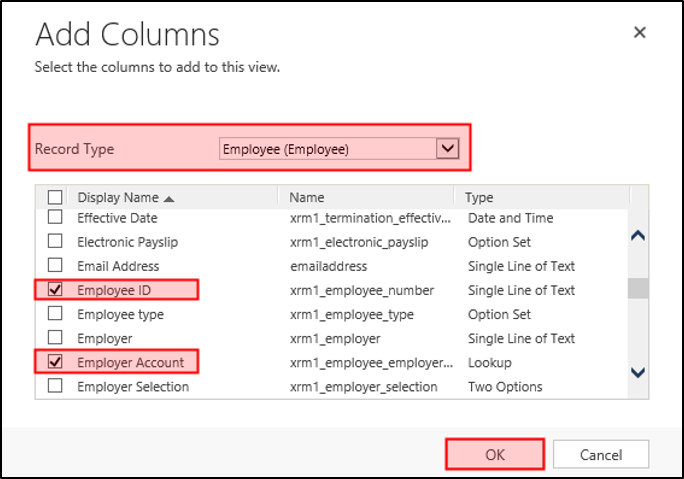The image size is (684, 479).
Task: Open the Record Type dropdown
Action: coord(328,149)
